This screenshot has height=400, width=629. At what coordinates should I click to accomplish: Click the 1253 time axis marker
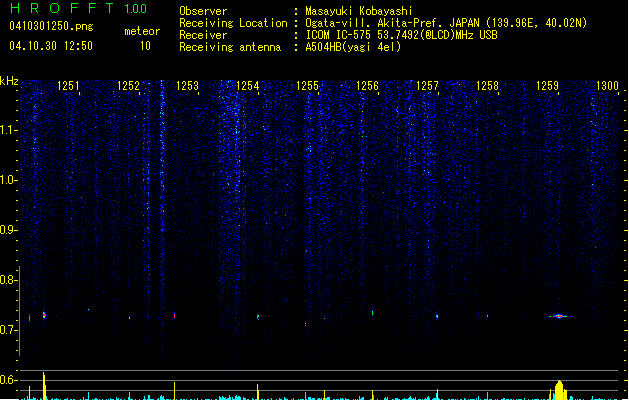click(187, 86)
